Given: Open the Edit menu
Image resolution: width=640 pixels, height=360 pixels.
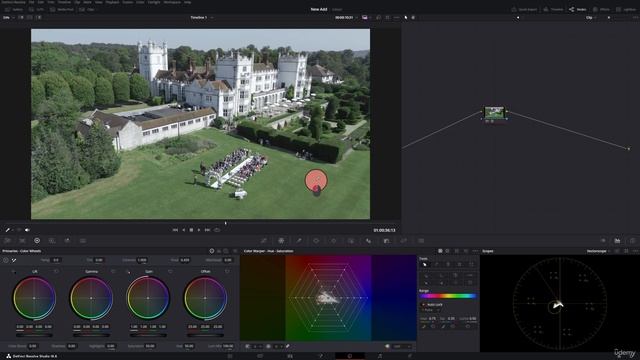Looking at the screenshot, I should pos(41,2).
